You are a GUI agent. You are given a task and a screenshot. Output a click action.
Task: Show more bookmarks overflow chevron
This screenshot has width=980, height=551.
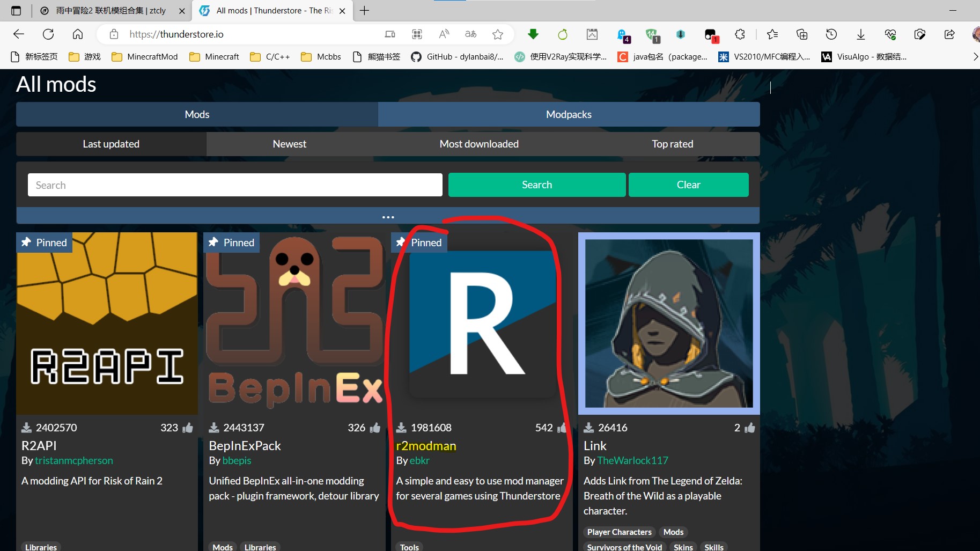(975, 56)
